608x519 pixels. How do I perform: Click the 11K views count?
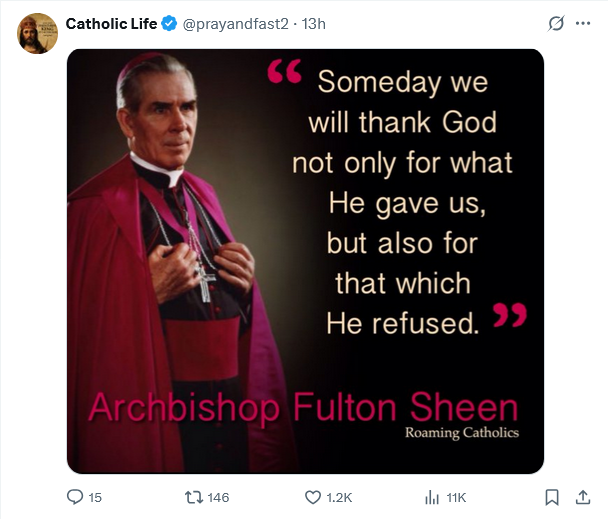coord(456,497)
